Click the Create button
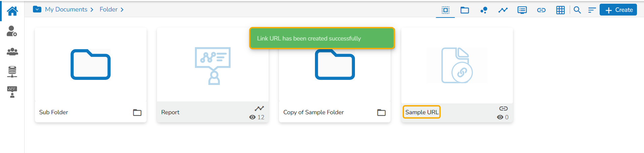This screenshot has width=644, height=153. click(618, 10)
